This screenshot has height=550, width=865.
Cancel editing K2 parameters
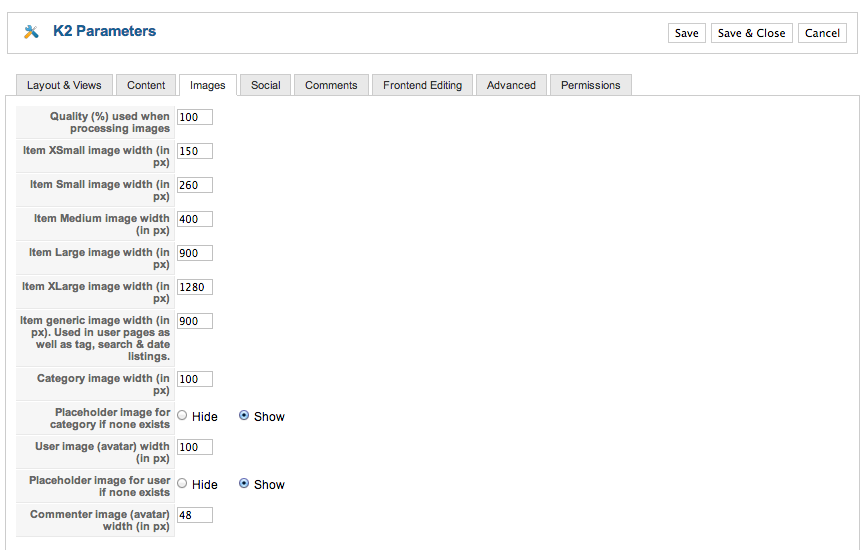point(822,33)
